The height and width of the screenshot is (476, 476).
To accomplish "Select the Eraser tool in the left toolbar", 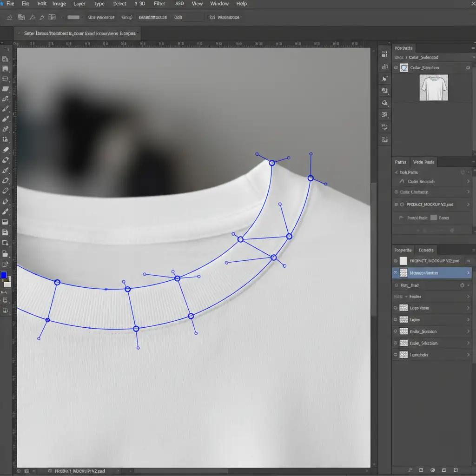I will (6, 150).
